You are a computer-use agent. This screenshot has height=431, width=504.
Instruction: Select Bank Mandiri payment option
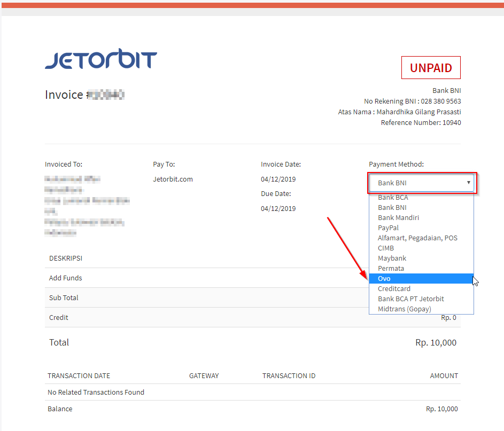(421, 218)
